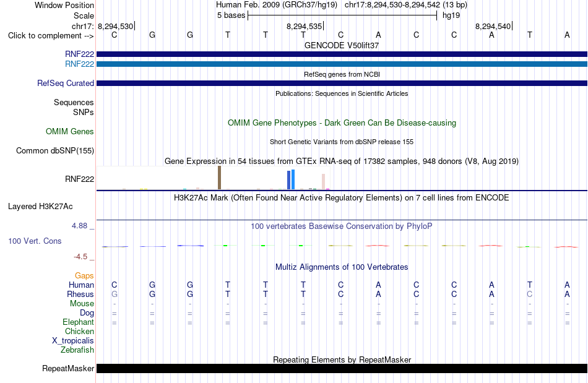Click the GTEx RNF222 label beside the bar chart

coord(79,179)
